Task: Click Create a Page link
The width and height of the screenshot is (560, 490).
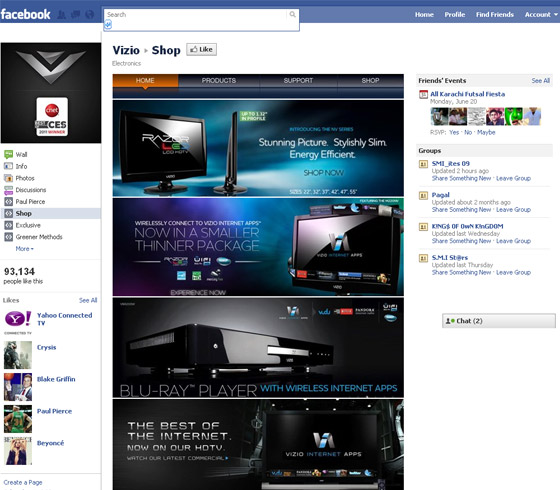Action: (23, 482)
